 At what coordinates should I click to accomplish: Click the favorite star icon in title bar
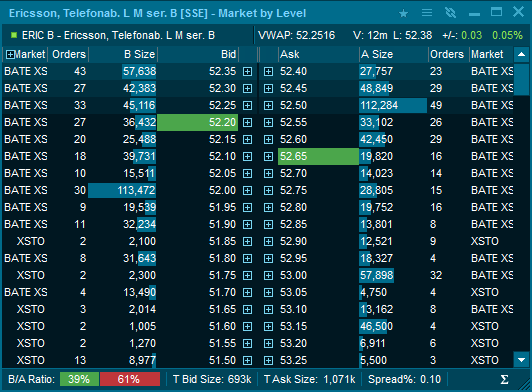pos(403,13)
